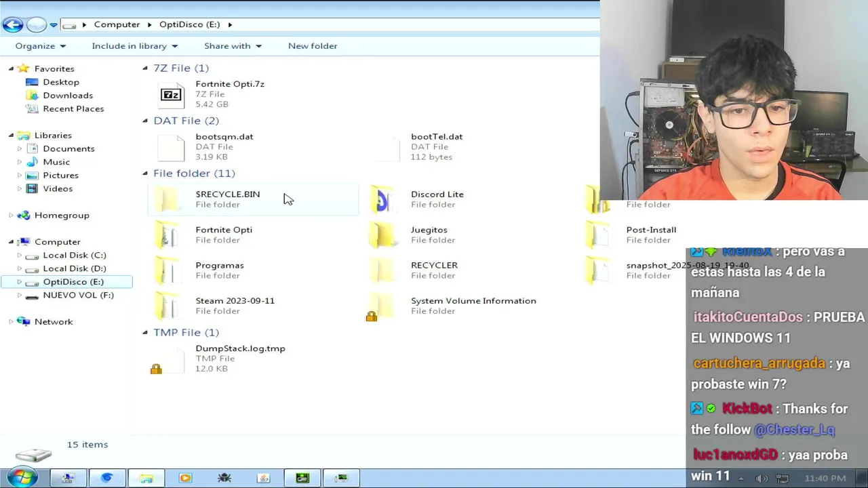Select the snapshot_2025-08-19 folder icon
Viewport: 868px width, 488px height.
point(597,270)
